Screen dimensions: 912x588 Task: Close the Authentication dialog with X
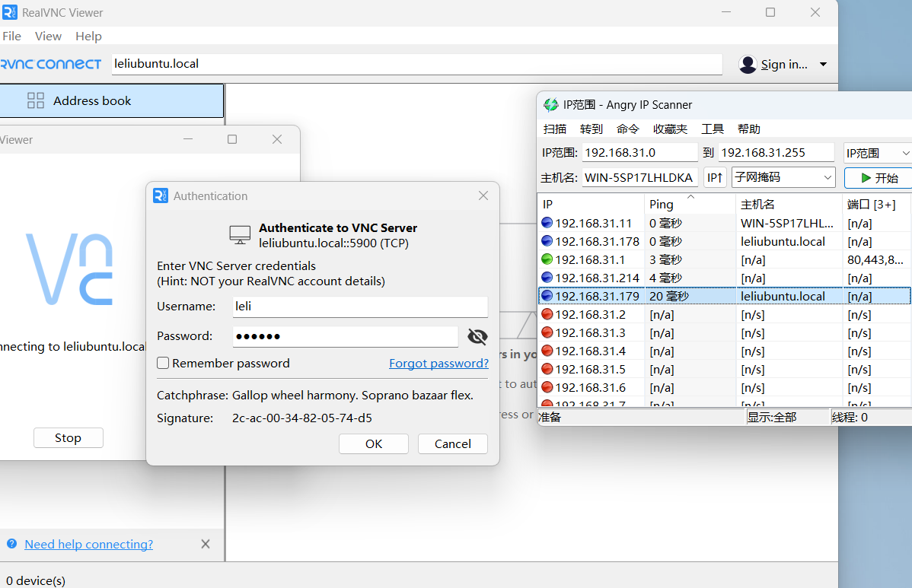point(483,195)
